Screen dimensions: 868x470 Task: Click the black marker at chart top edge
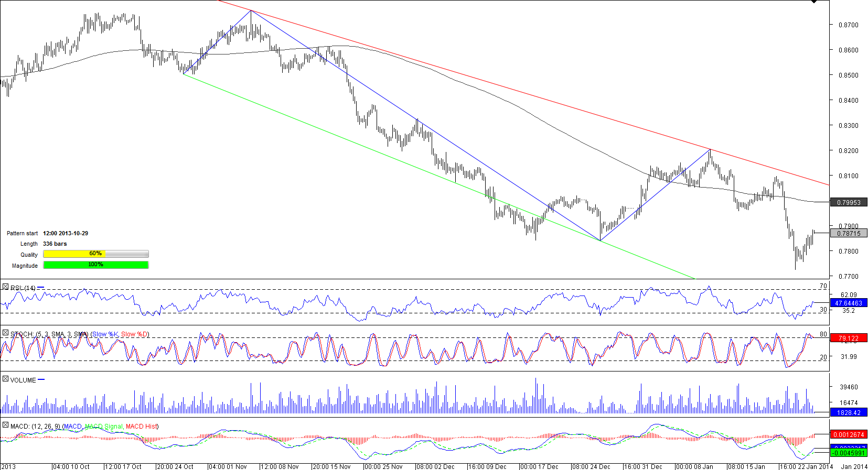point(814,2)
